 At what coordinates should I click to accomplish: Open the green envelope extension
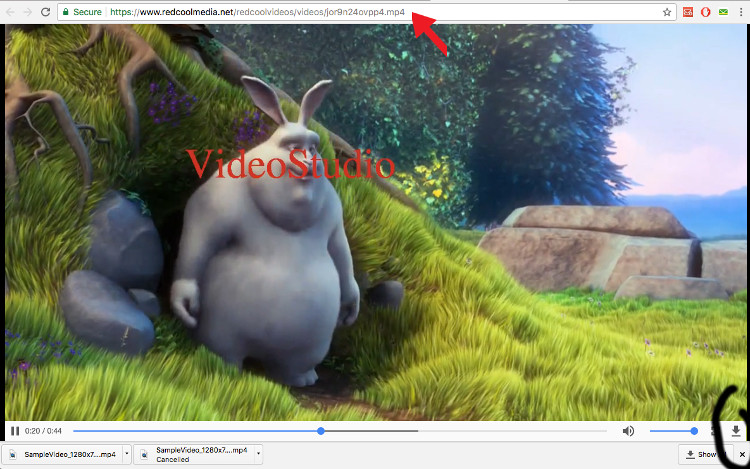tap(722, 12)
